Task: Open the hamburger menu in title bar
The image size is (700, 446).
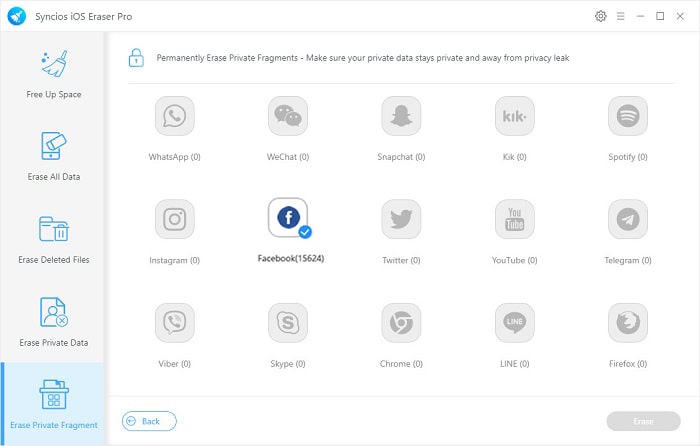Action: 621,17
